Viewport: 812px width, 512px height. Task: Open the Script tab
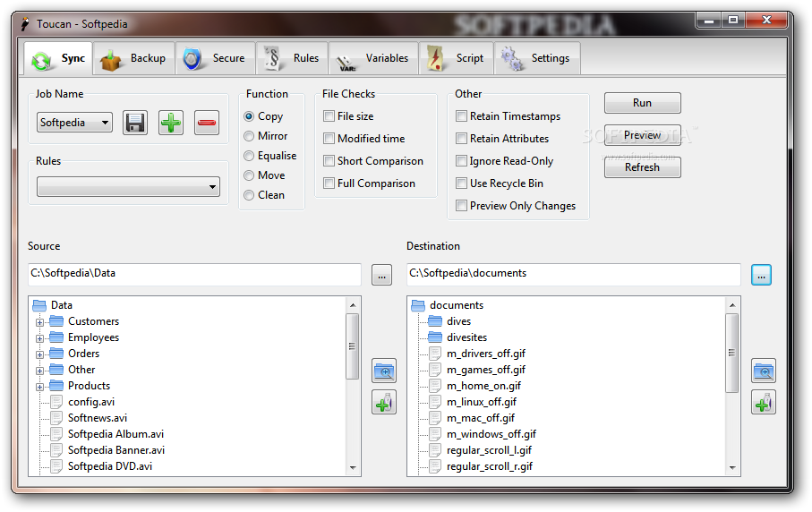coord(456,58)
